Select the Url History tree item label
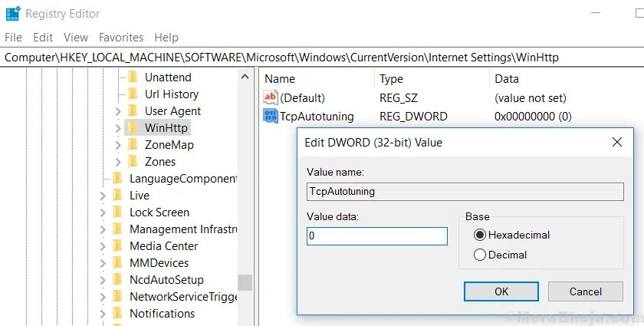The width and height of the screenshot is (644, 326). [x=172, y=94]
